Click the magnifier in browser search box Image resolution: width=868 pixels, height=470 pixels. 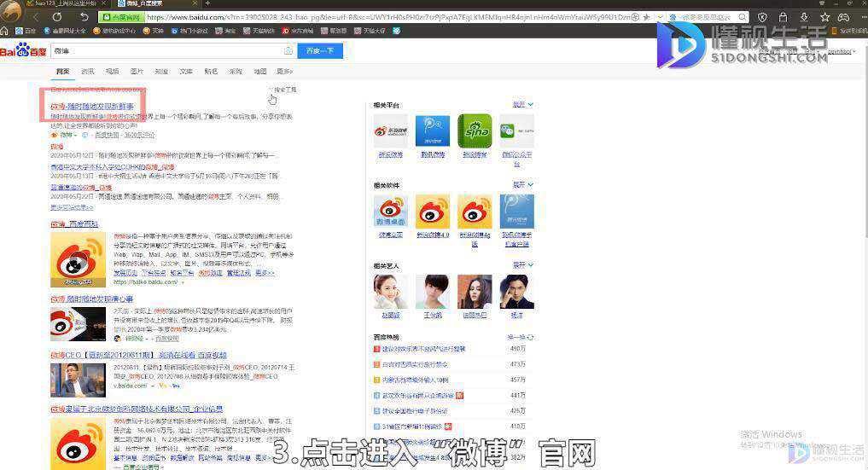point(743,17)
